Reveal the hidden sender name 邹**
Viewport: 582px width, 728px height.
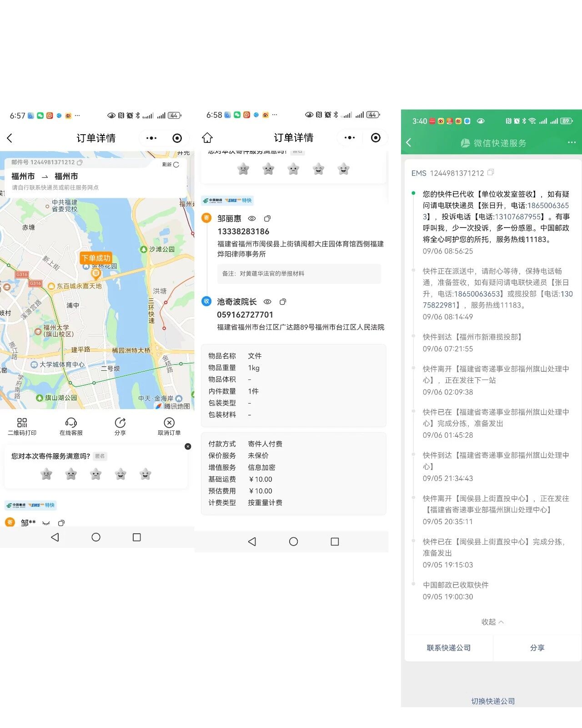(46, 523)
